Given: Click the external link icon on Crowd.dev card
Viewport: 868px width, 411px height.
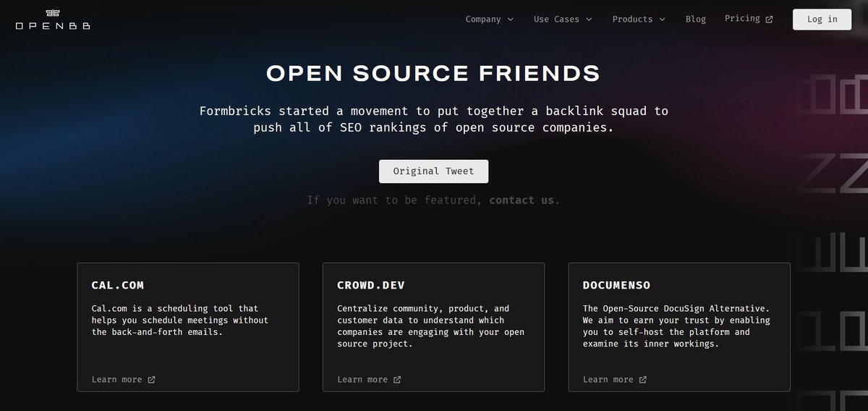Looking at the screenshot, I should point(397,379).
